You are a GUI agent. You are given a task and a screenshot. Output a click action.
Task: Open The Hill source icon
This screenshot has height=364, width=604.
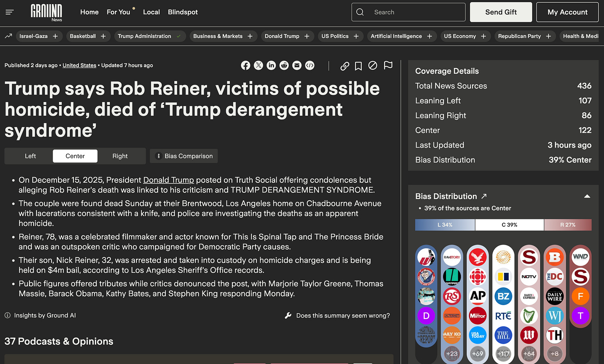pyautogui.click(x=503, y=335)
